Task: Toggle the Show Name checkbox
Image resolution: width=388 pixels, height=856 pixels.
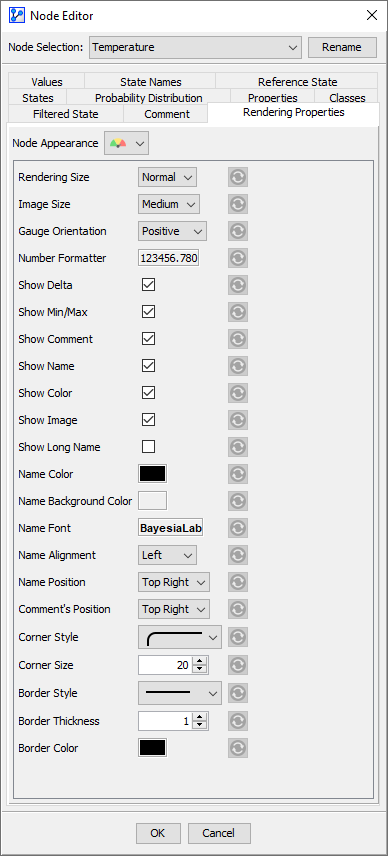Action: coord(148,366)
